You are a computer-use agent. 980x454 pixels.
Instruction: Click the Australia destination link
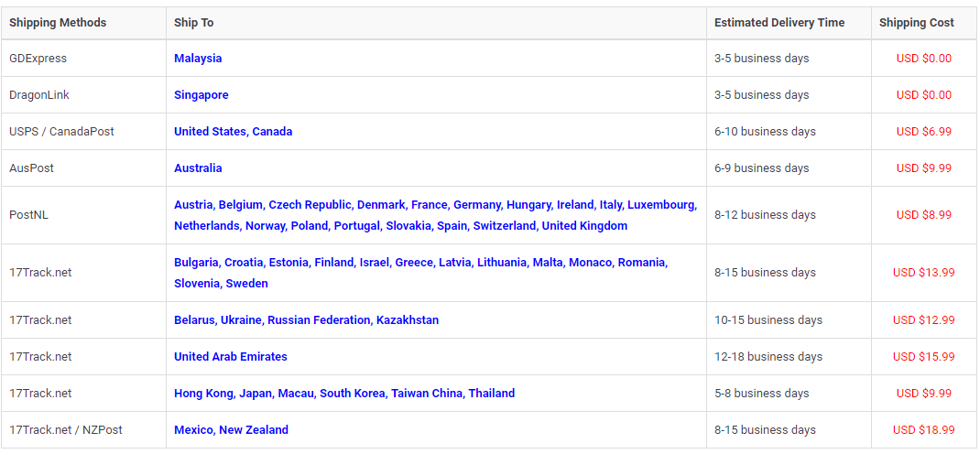(198, 168)
